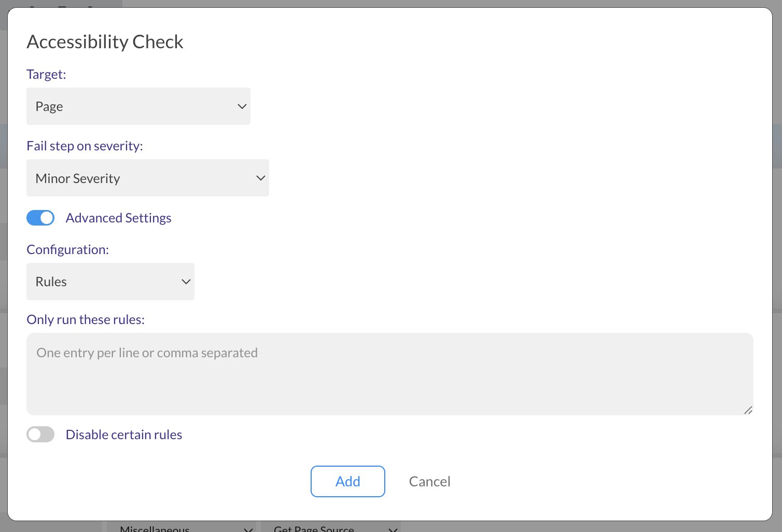The image size is (782, 532).
Task: Click the chevron next to Miscellaneous
Action: pyautogui.click(x=247, y=529)
